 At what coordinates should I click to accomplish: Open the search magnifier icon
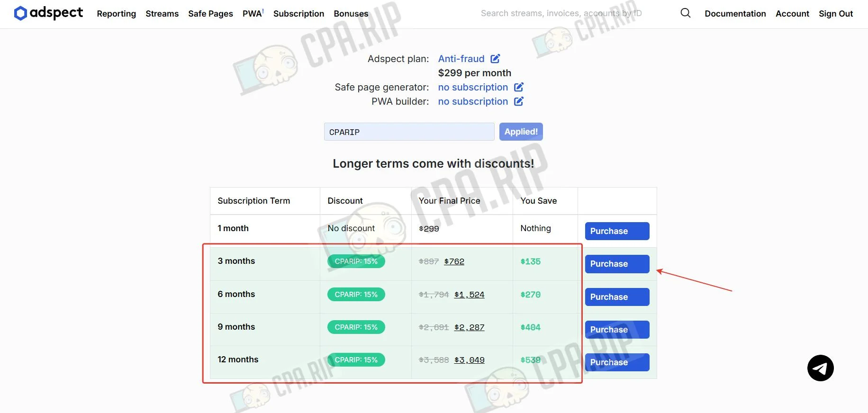(x=685, y=13)
